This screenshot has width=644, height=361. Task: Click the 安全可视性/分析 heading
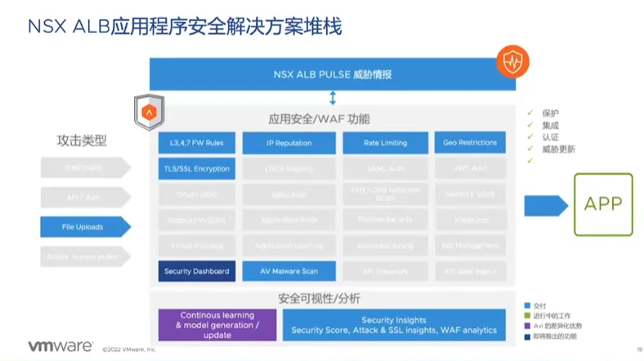(x=319, y=299)
